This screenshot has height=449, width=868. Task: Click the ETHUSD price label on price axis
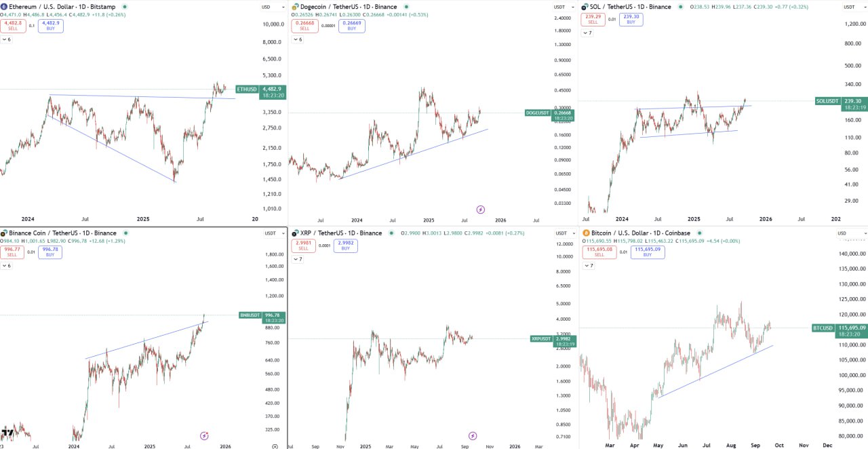coord(247,90)
